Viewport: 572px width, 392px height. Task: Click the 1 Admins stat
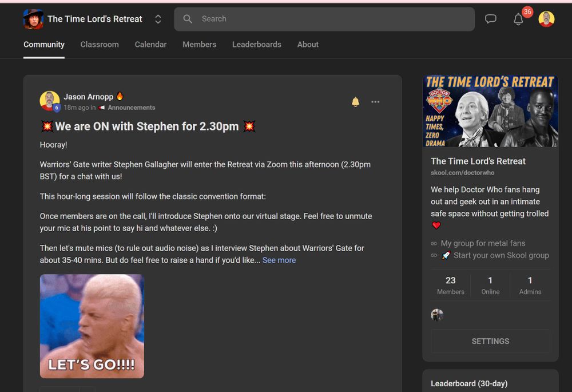click(x=530, y=286)
